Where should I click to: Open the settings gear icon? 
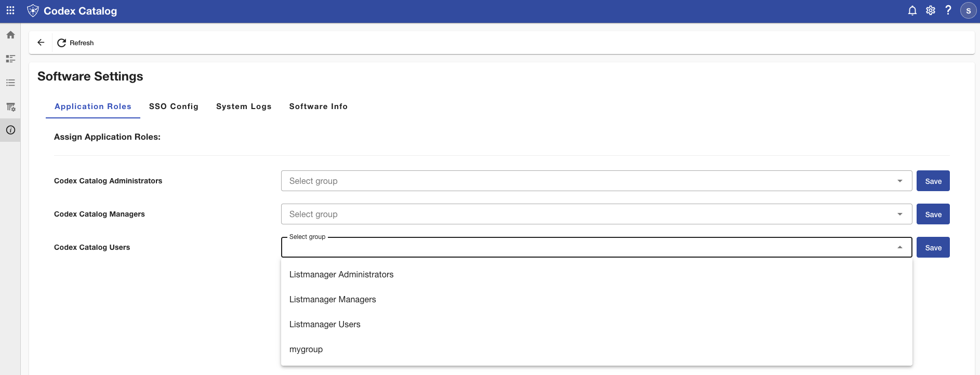(x=930, y=10)
